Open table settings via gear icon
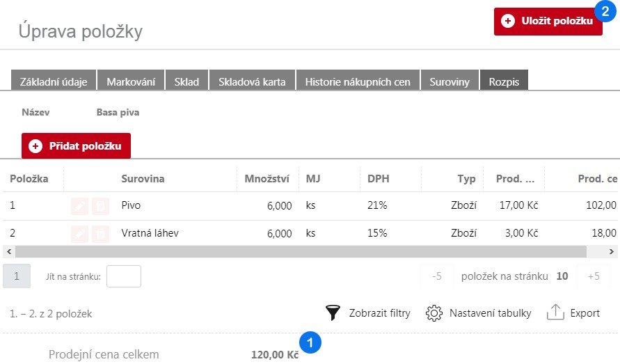This screenshot has width=620, height=364. [435, 313]
